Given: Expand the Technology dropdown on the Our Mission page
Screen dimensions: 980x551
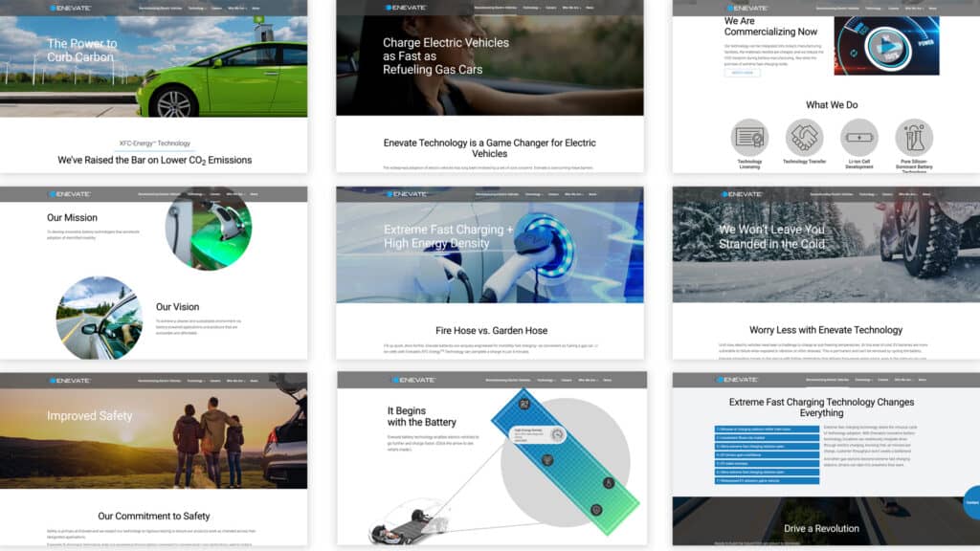Looking at the screenshot, I should (x=196, y=194).
